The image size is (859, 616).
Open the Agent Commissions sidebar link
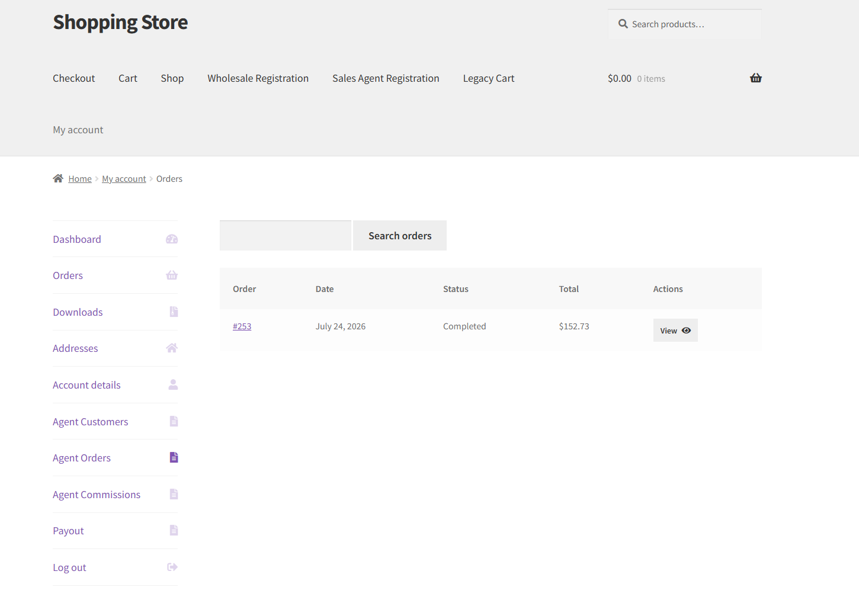(x=97, y=495)
